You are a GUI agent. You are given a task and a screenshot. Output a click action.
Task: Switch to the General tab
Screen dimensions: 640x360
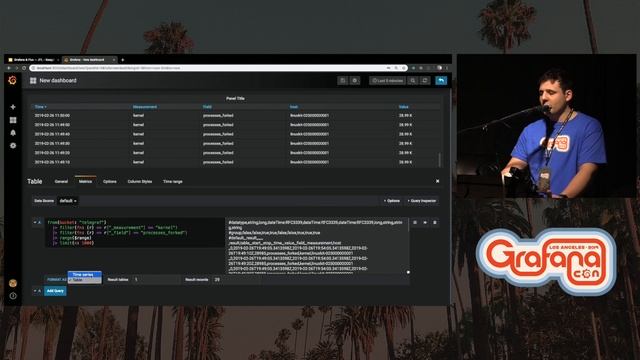click(x=61, y=181)
